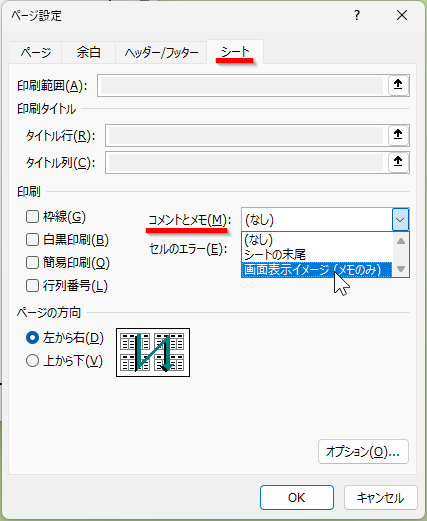The image size is (427, 521).
Task: Click range-select icon beside タイトル列 field
Action: pyautogui.click(x=398, y=162)
